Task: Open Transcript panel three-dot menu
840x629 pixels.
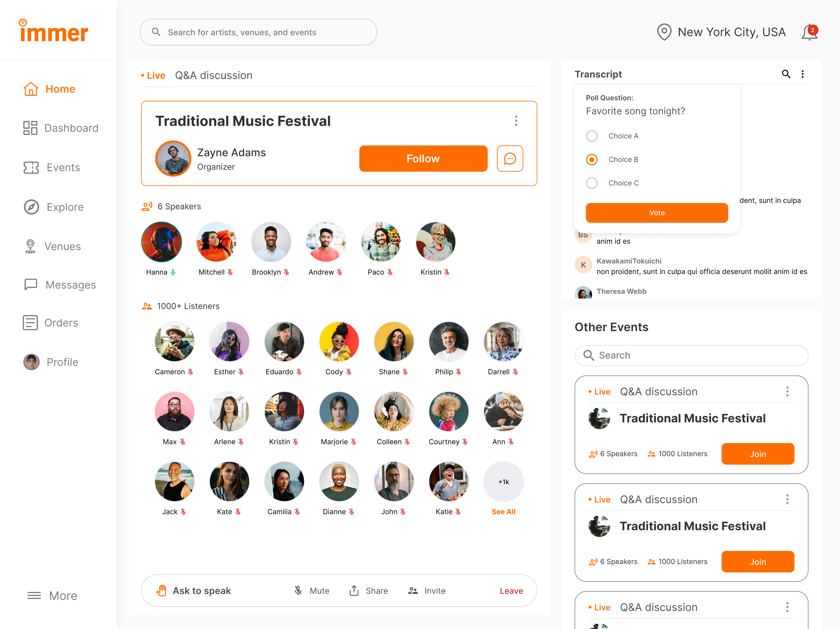Action: tap(802, 74)
